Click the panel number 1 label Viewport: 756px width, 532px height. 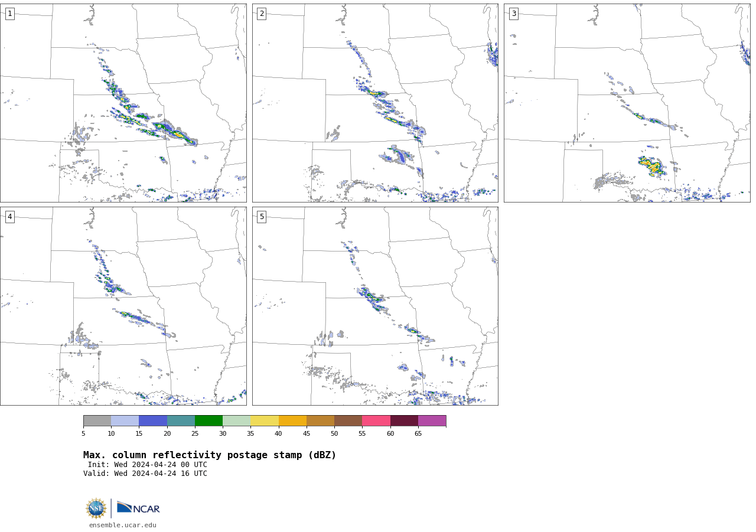coord(9,14)
